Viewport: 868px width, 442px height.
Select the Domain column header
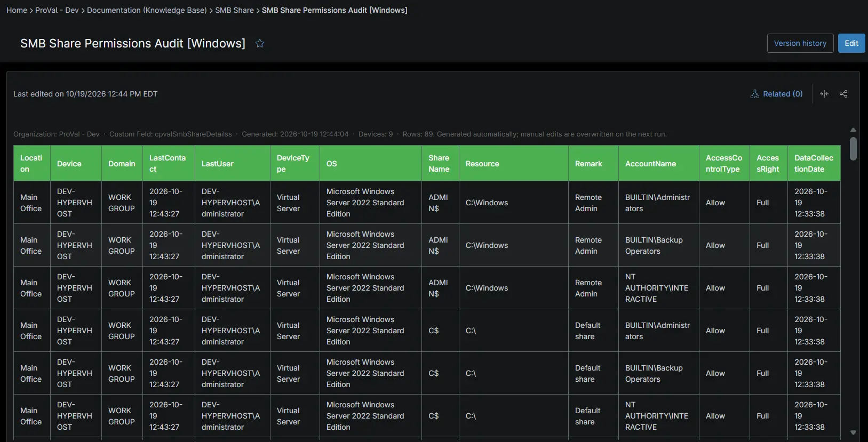coord(122,164)
